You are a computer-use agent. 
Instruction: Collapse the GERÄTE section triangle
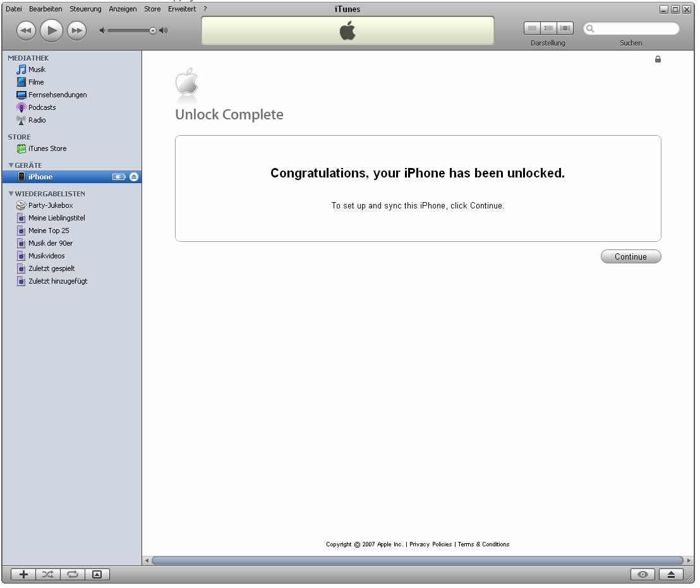click(x=11, y=165)
